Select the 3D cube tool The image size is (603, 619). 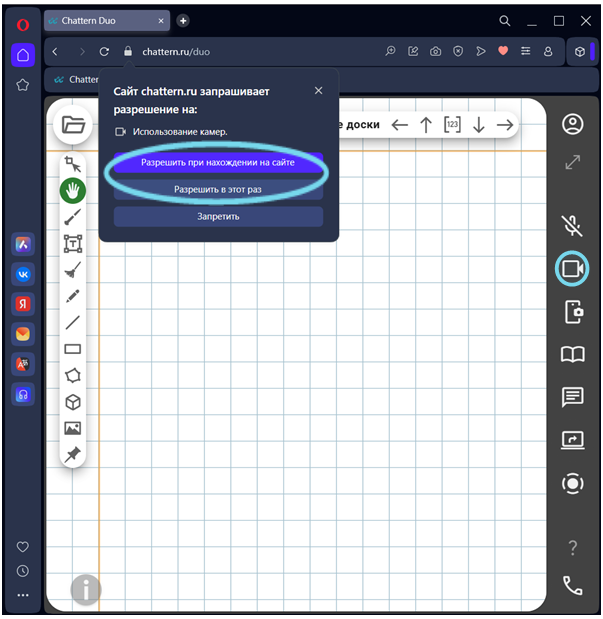coord(72,402)
